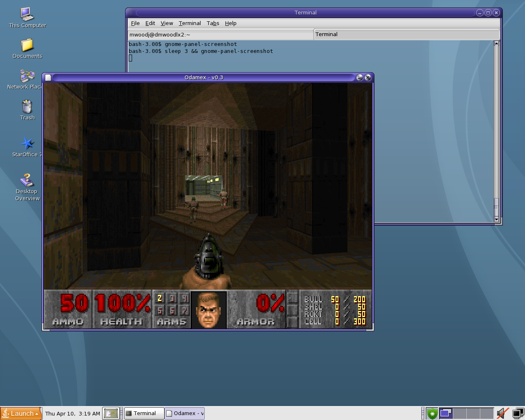Click the network monitors tray icon
This screenshot has height=420, width=525.
518,413
